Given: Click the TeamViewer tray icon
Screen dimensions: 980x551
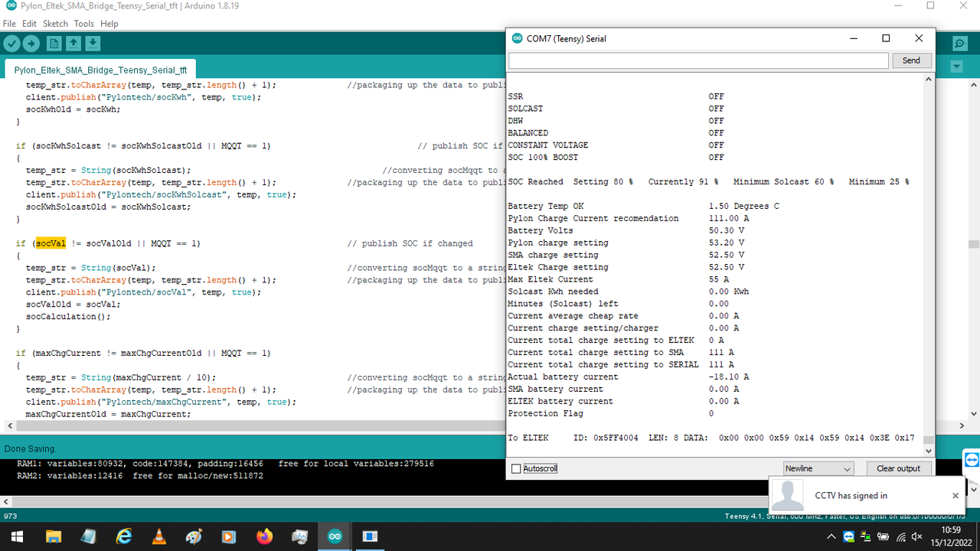Looking at the screenshot, I should (x=848, y=536).
